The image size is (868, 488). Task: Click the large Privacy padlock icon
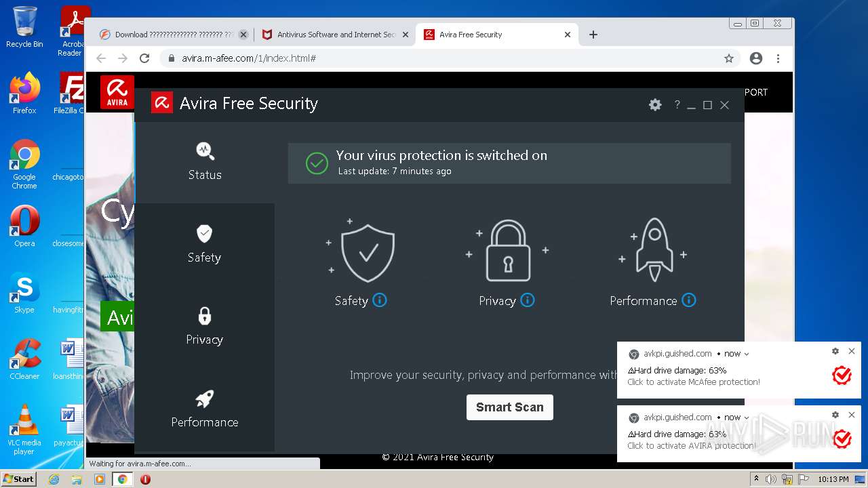click(x=508, y=251)
